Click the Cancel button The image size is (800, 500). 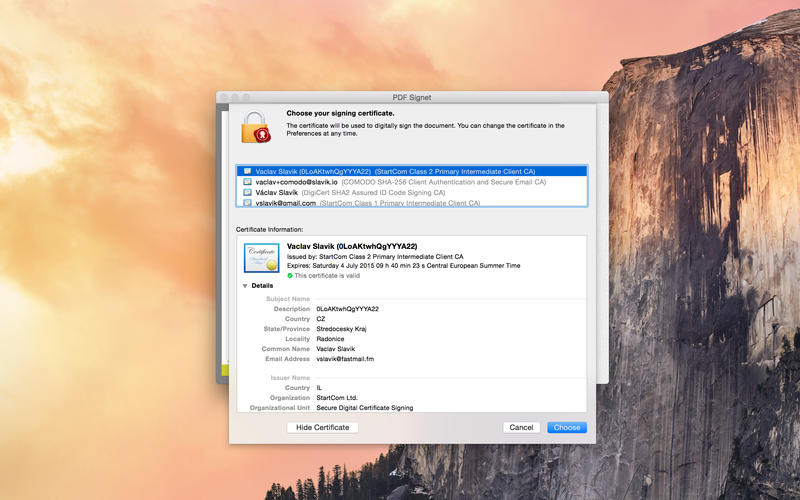click(521, 427)
